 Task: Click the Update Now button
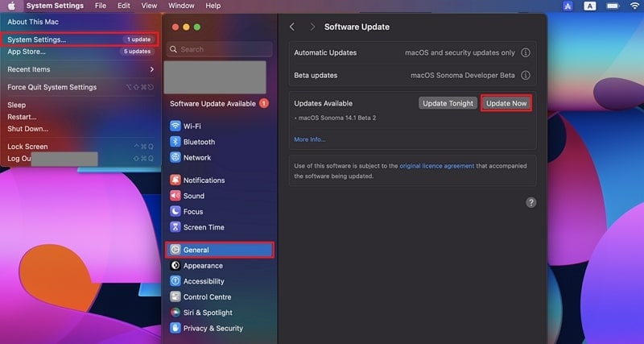click(506, 103)
